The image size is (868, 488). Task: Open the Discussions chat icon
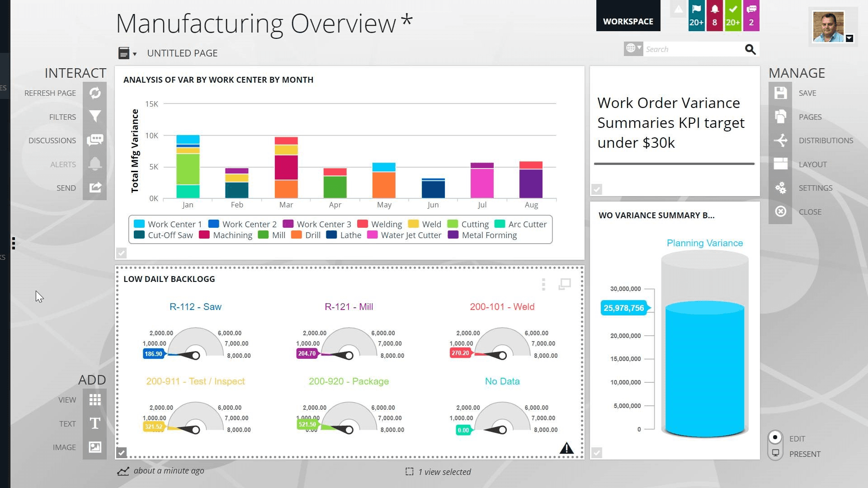95,140
